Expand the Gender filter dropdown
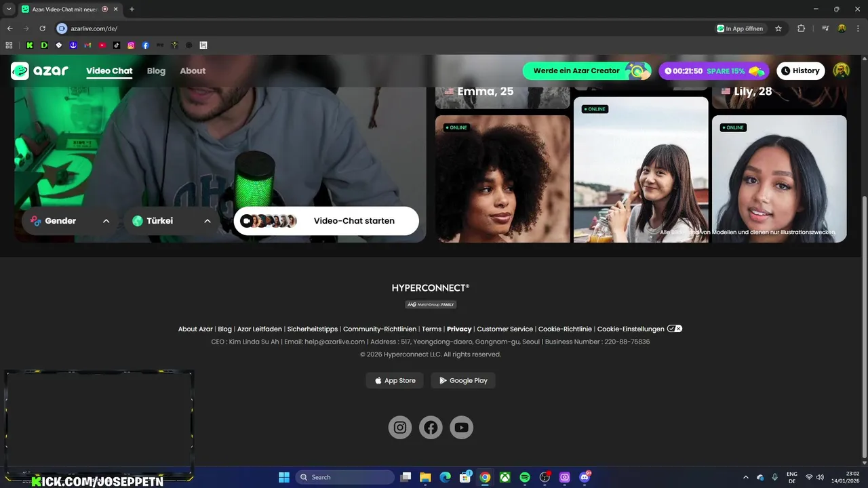This screenshot has height=488, width=868. pos(69,221)
